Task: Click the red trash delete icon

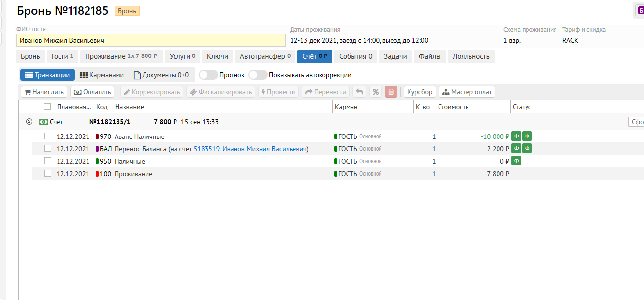Action: (391, 92)
